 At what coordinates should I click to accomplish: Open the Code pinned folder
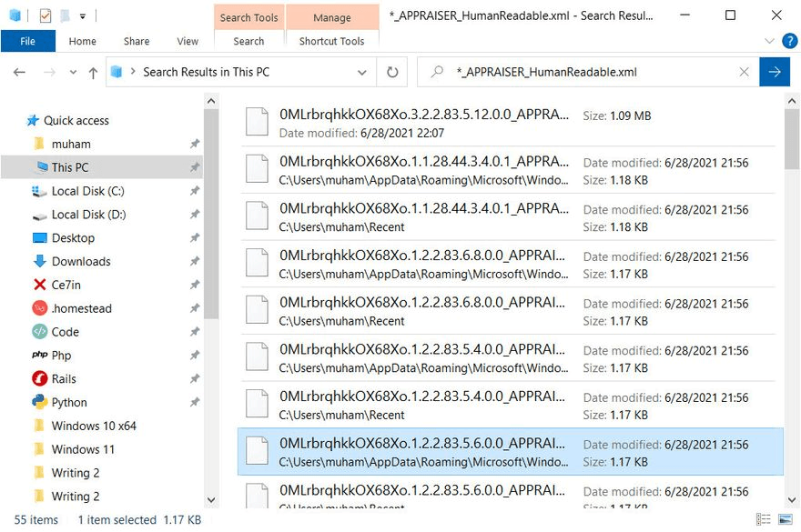(x=65, y=332)
